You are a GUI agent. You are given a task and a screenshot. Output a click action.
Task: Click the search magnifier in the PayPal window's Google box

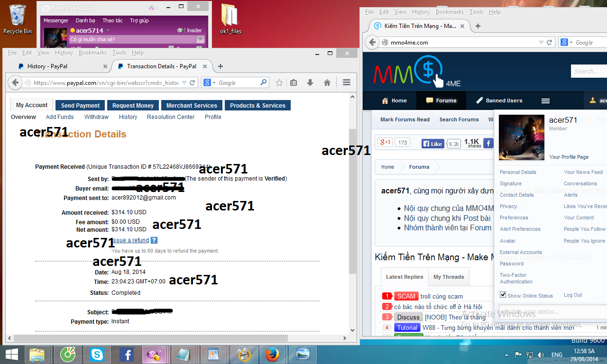pos(264,82)
